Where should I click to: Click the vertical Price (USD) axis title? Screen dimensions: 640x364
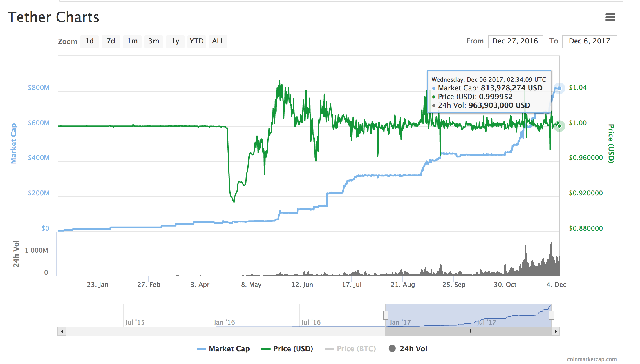point(611,144)
